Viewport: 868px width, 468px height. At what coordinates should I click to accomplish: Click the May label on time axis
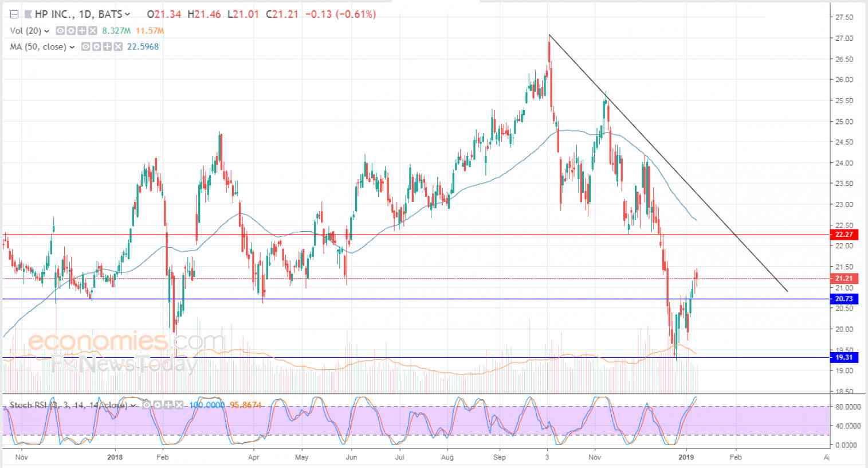click(301, 457)
